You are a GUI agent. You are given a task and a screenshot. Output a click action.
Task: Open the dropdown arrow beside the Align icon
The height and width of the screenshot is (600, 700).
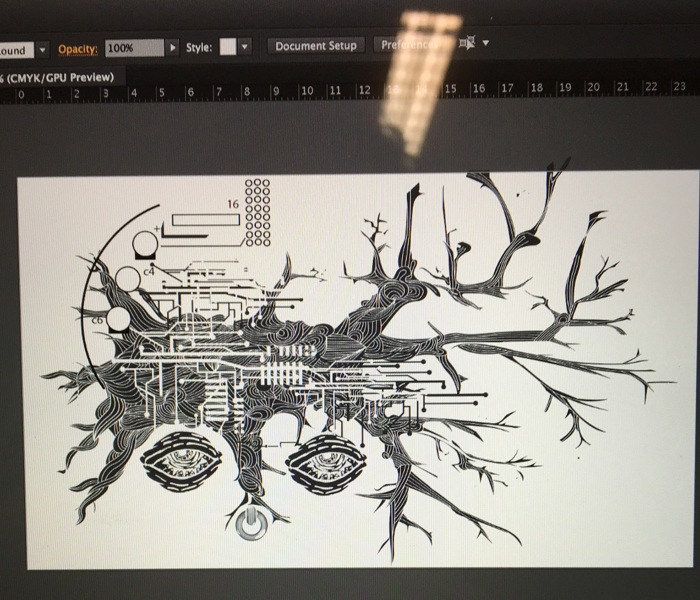[x=485, y=43]
